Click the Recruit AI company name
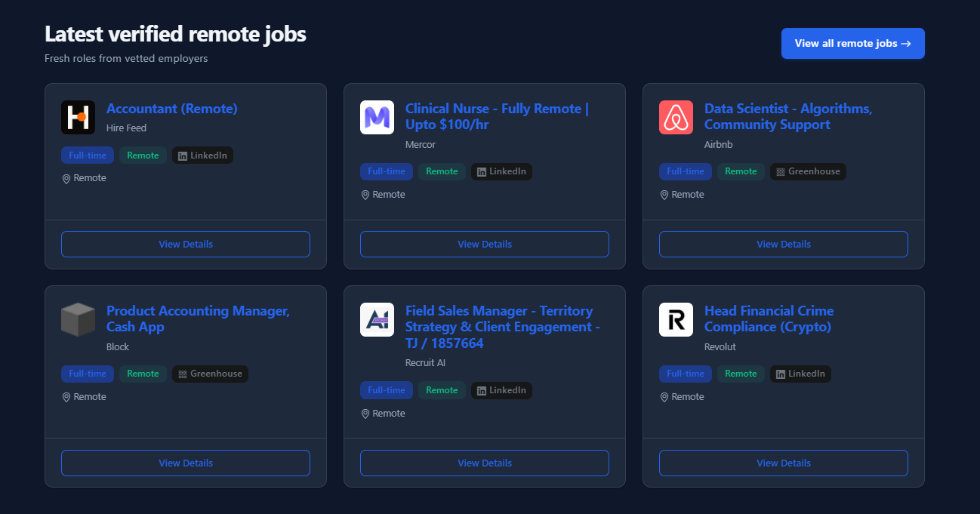This screenshot has width=980, height=514. [x=425, y=363]
